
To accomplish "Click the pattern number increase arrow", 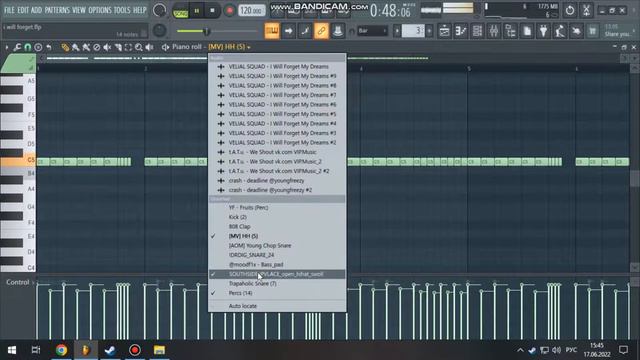I will point(429,31).
